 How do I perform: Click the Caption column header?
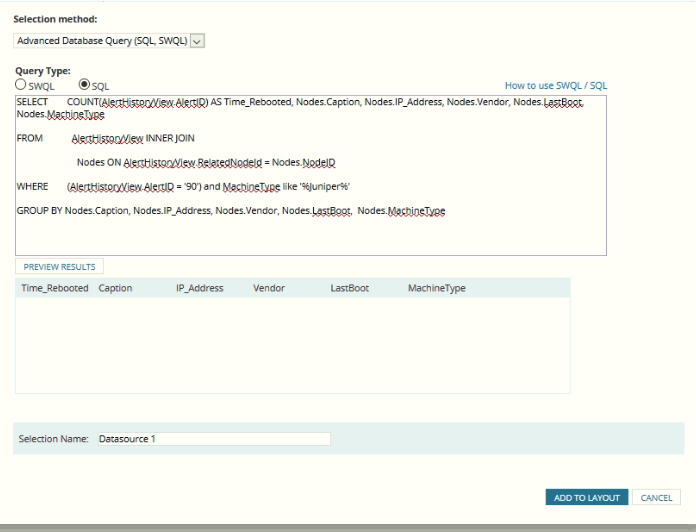point(115,288)
